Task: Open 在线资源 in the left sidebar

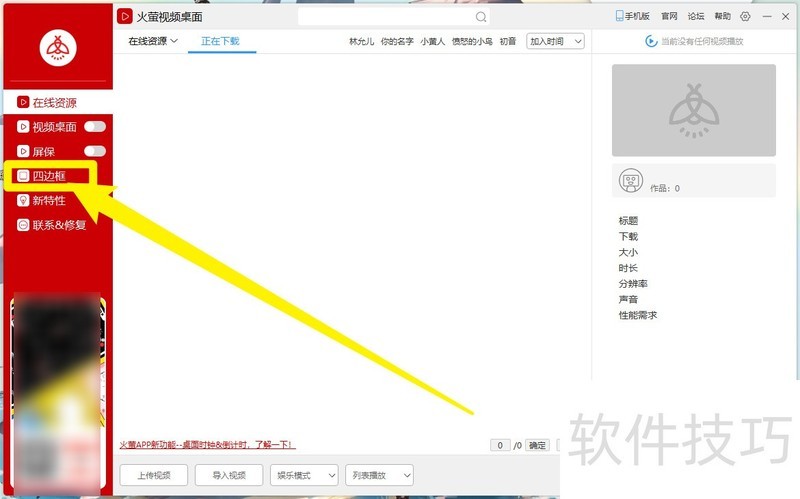Action: pos(58,103)
